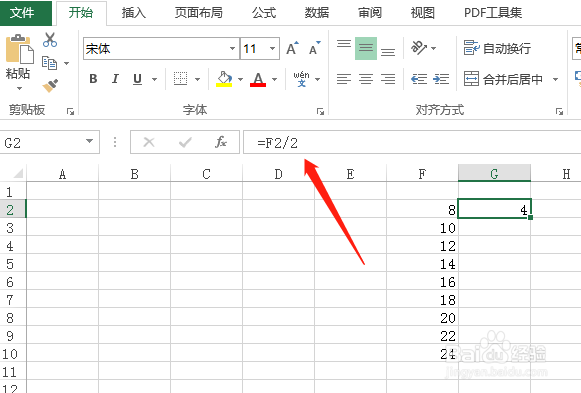Screen dimensions: 581x393
Task: Decrease indent icon
Action: pos(419,79)
